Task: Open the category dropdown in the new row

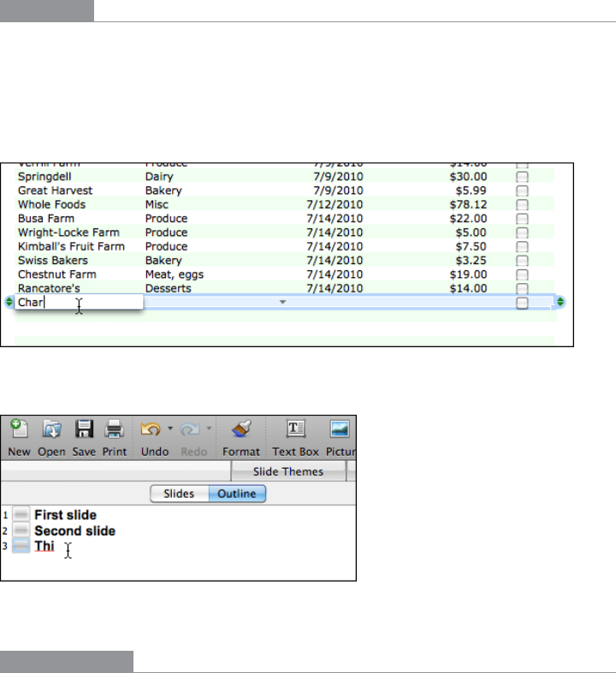Action: (282, 302)
